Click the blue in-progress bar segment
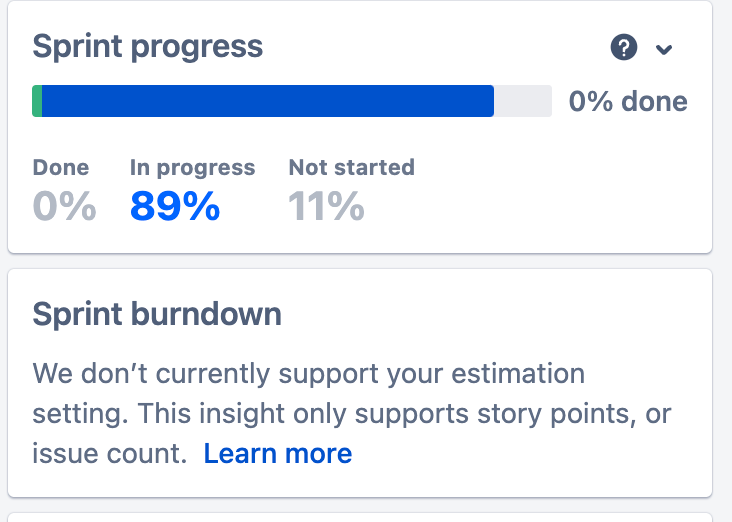This screenshot has height=522, width=732. tap(268, 101)
